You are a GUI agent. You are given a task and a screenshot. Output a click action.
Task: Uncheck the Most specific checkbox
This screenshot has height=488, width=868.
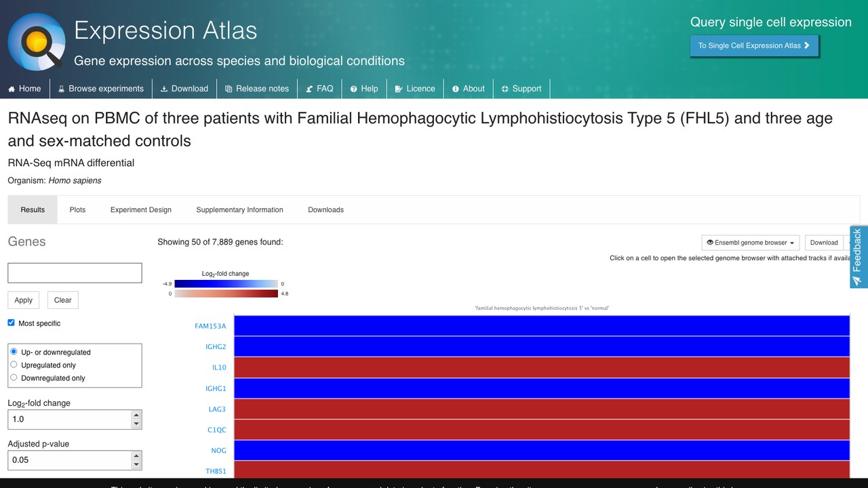pyautogui.click(x=11, y=323)
